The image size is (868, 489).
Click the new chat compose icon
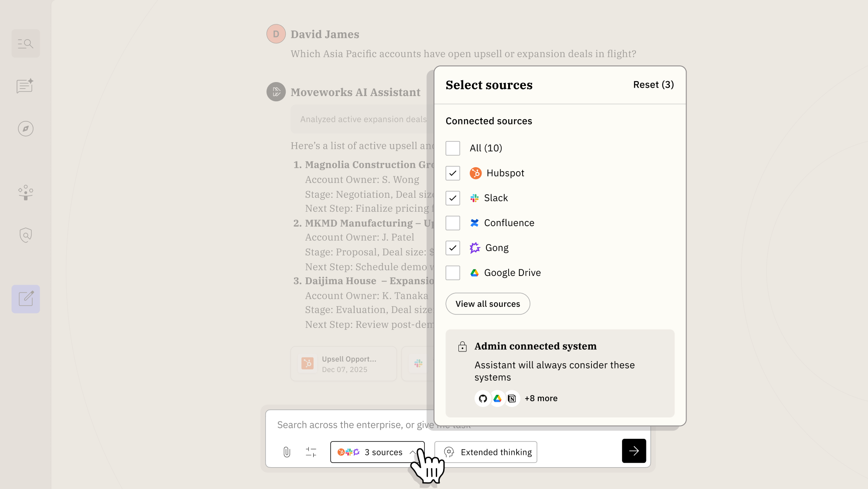coord(26,299)
